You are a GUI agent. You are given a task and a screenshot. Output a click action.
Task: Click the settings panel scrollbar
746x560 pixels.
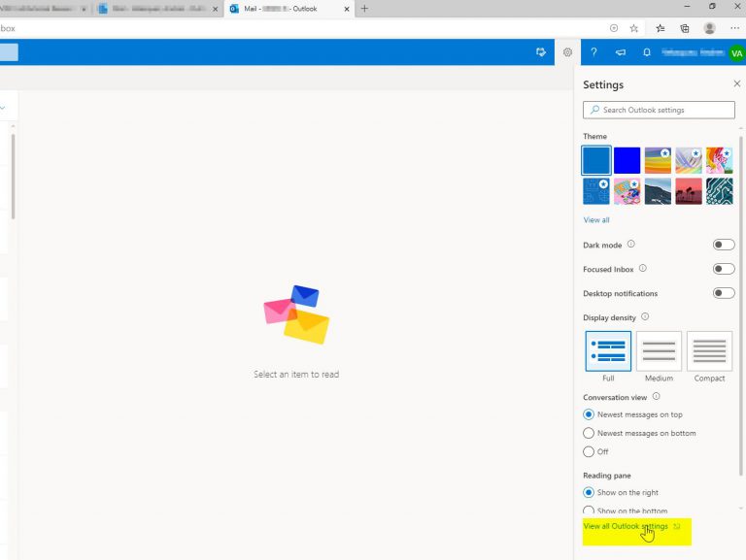741,304
